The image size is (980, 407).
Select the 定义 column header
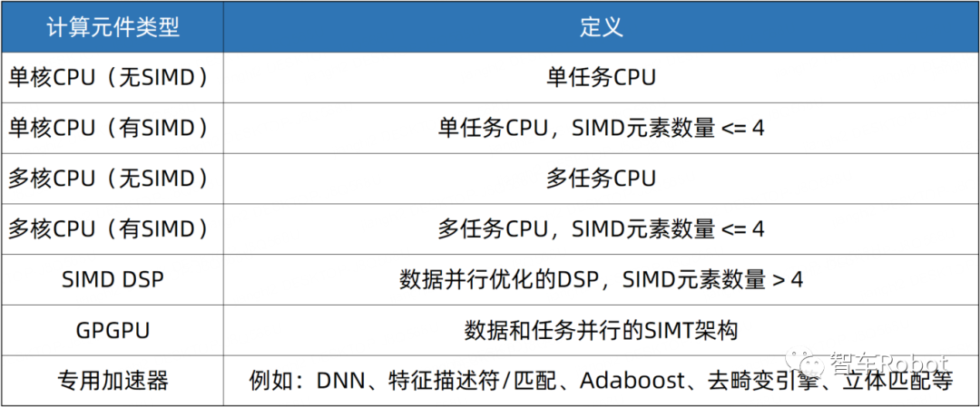(601, 26)
